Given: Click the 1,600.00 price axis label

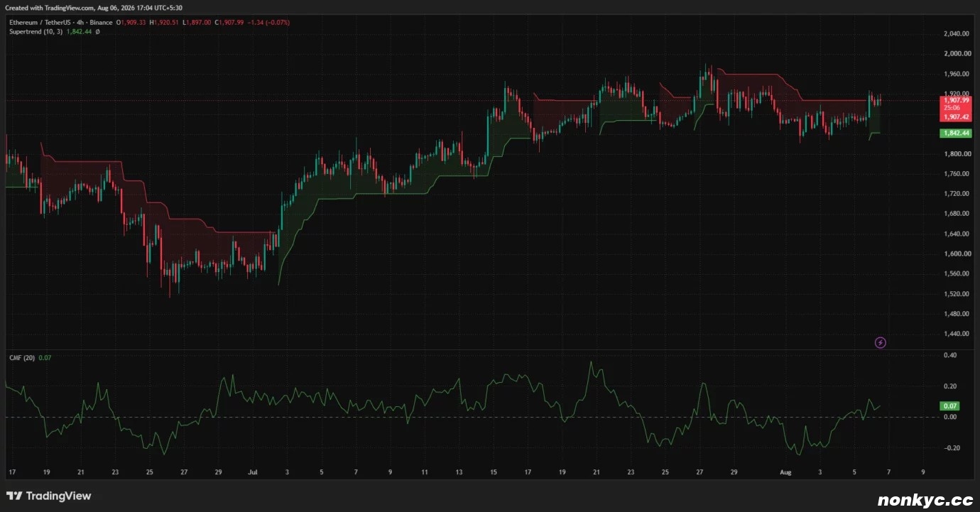Looking at the screenshot, I should coord(955,254).
